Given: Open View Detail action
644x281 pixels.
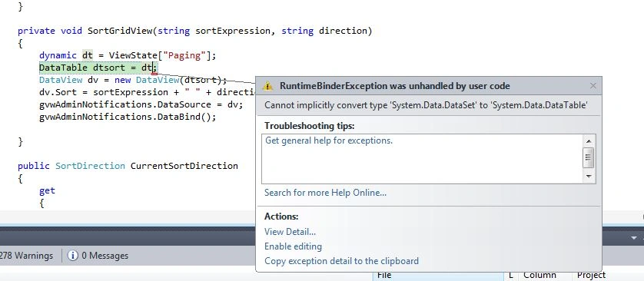Looking at the screenshot, I should (290, 232).
